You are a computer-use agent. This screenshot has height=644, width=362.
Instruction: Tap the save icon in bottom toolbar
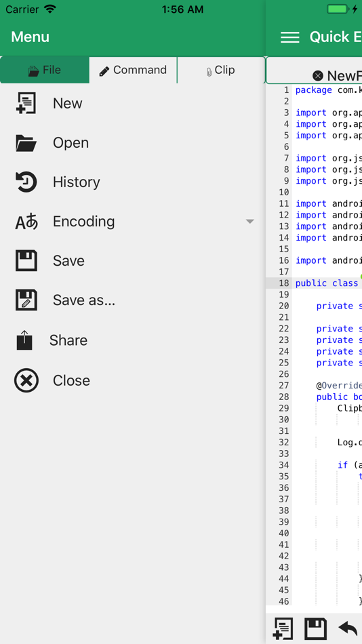point(315,629)
